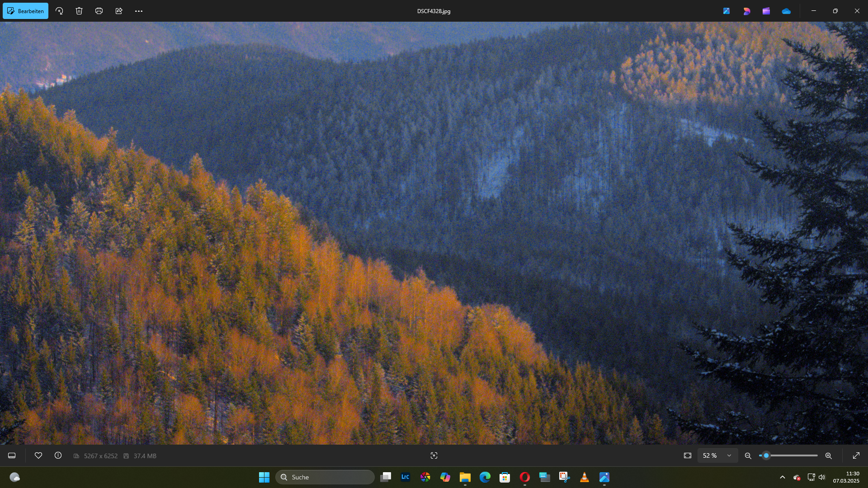Toggle the filmstrip view at bottom left

(12, 455)
